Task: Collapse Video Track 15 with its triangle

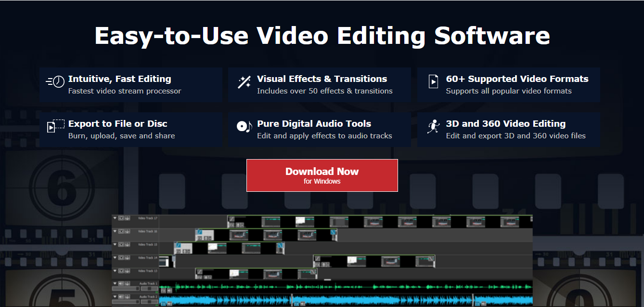Action: pos(115,244)
